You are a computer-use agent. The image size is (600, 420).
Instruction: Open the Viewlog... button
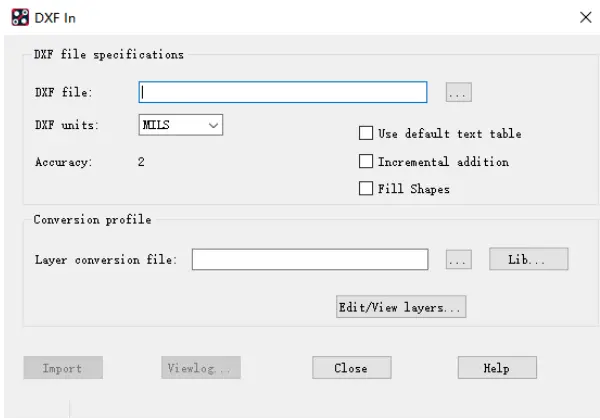(200, 368)
